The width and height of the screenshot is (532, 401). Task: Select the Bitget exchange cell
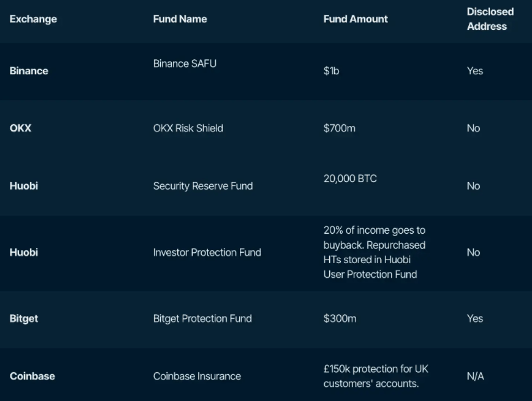(24, 319)
